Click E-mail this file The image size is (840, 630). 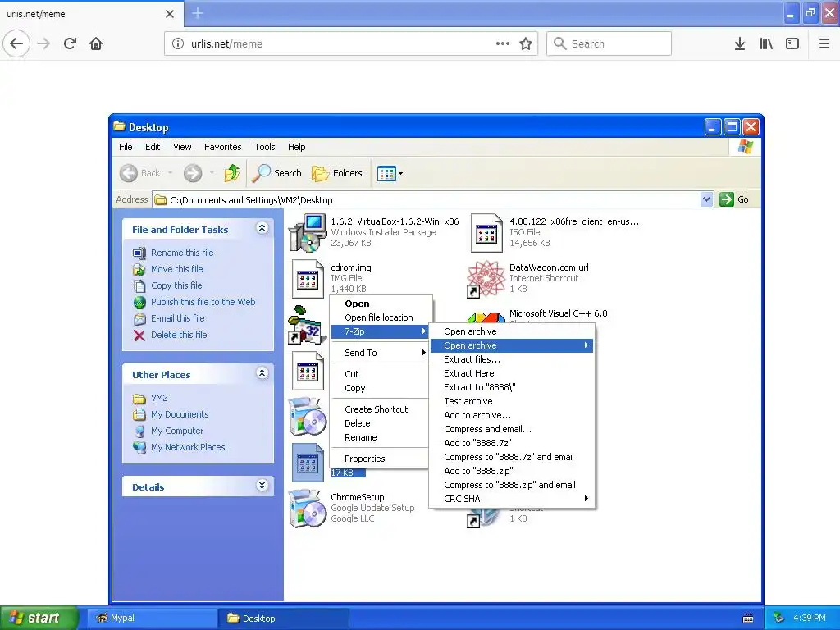pyautogui.click(x=178, y=318)
